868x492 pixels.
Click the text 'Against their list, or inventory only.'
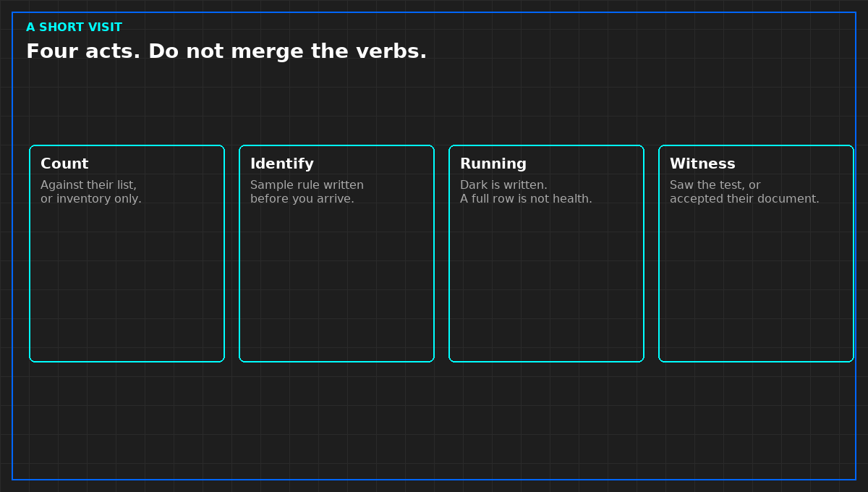pos(91,192)
